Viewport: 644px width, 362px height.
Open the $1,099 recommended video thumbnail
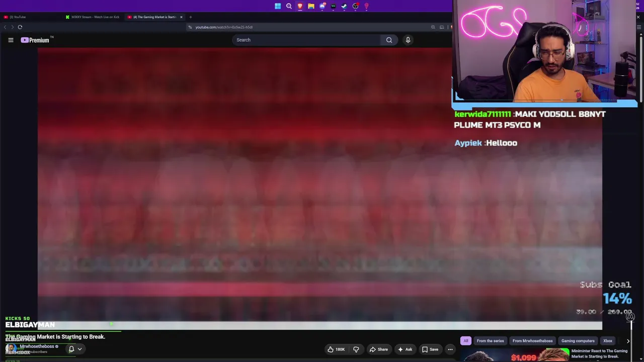click(515, 355)
